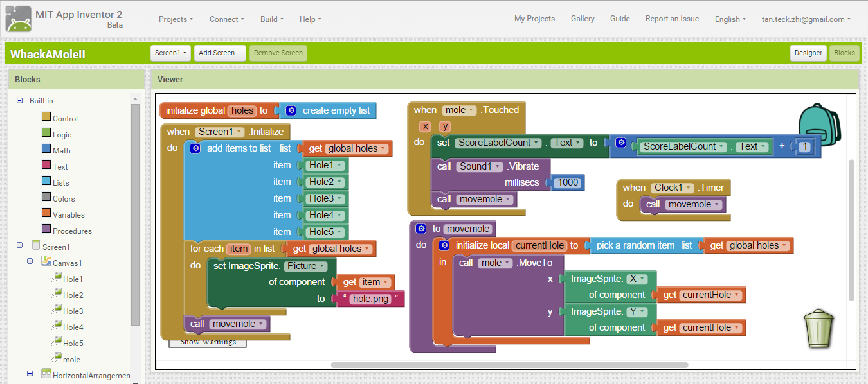
Task: Click Report an Issue link
Action: (672, 19)
